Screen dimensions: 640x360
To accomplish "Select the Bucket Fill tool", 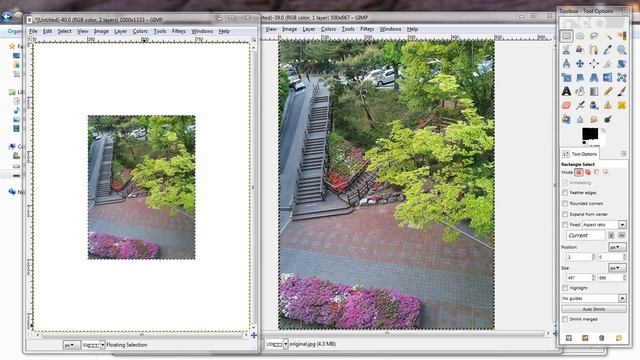I will click(580, 91).
